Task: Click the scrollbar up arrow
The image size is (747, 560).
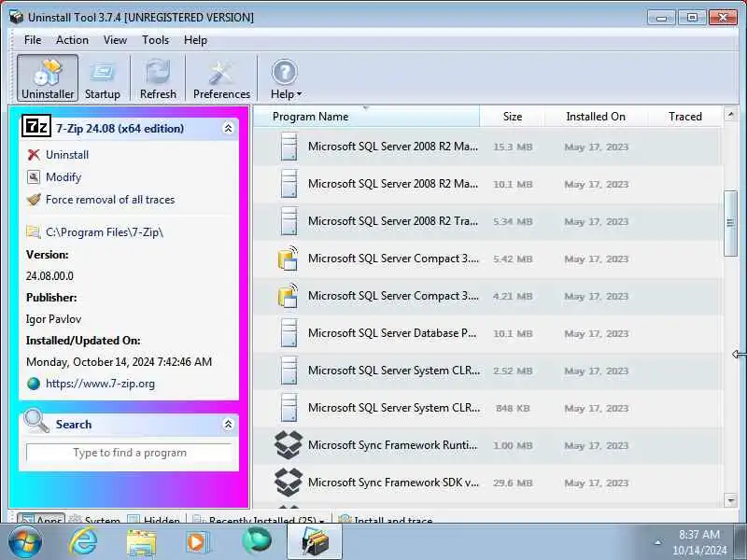Action: coord(730,114)
